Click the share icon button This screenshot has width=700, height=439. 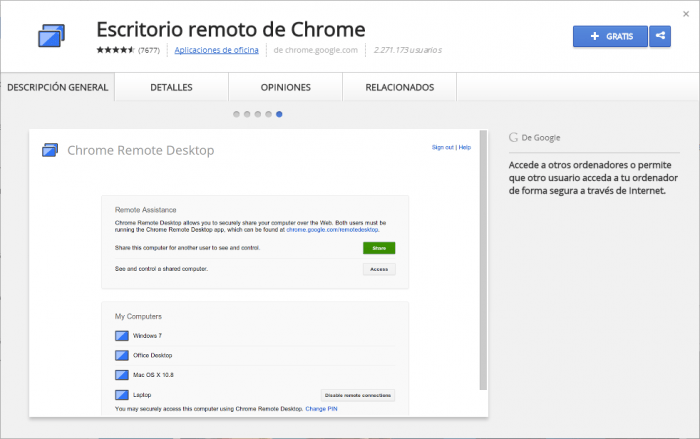(660, 36)
